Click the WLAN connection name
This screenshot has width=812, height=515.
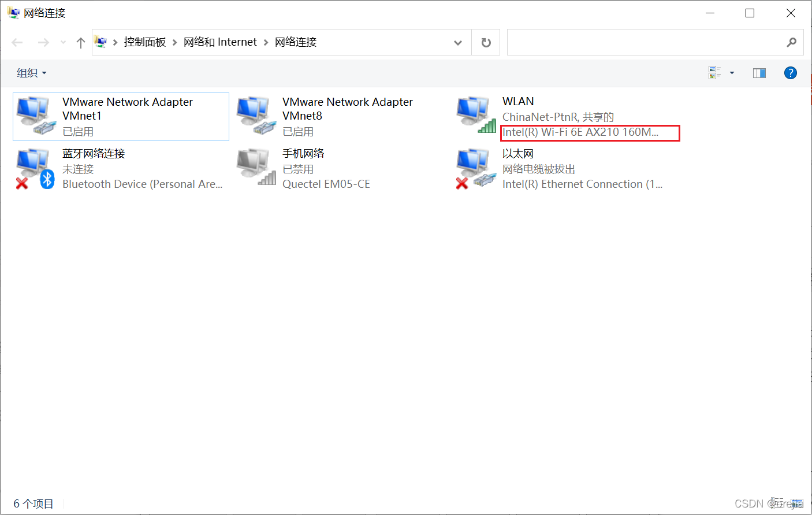coord(518,102)
